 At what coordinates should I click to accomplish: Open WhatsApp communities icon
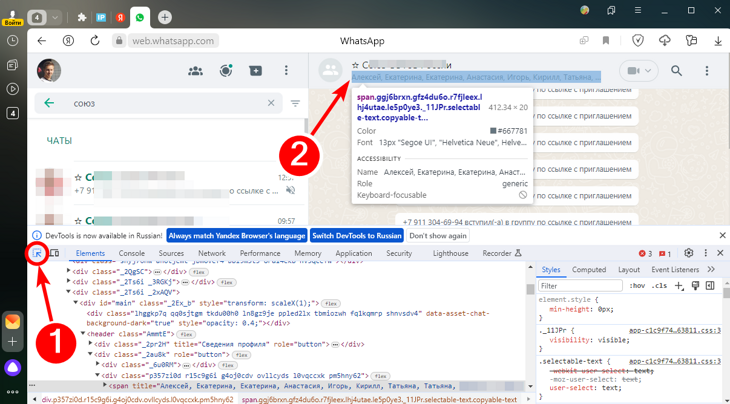[196, 71]
